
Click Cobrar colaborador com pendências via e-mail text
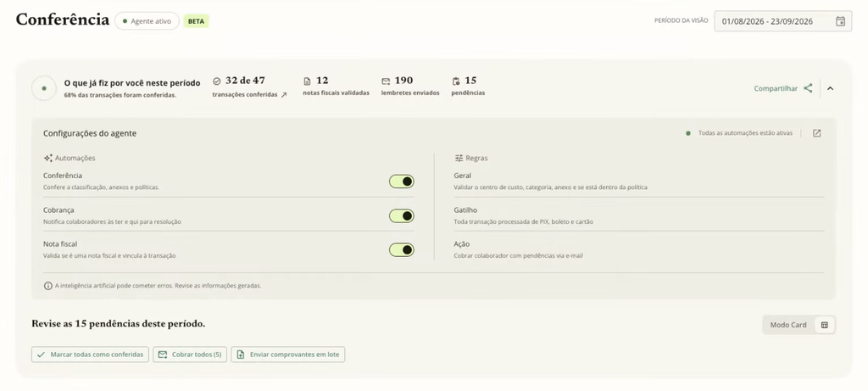click(x=518, y=256)
